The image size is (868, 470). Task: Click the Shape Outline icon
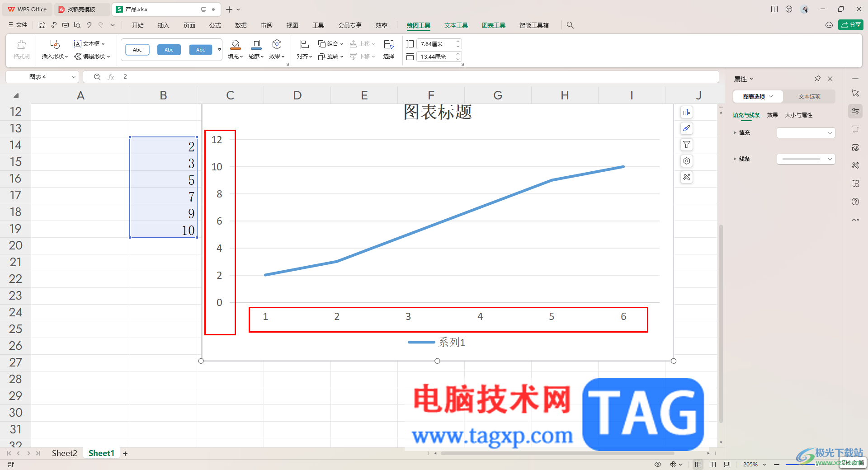(x=256, y=44)
